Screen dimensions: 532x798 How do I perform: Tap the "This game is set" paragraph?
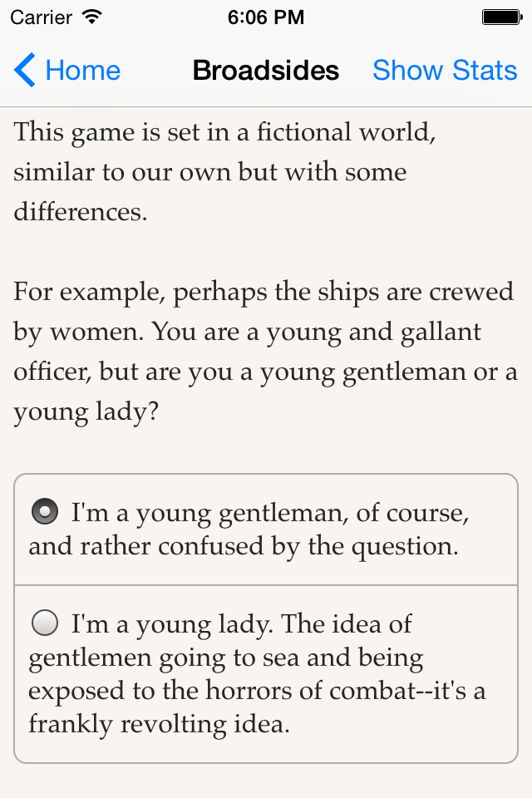[x=224, y=171]
